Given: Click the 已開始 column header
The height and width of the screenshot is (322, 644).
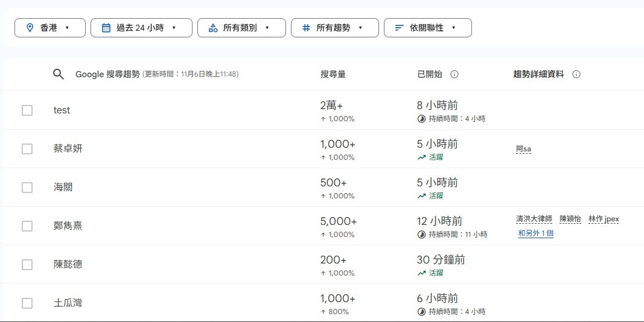Looking at the screenshot, I should 429,74.
